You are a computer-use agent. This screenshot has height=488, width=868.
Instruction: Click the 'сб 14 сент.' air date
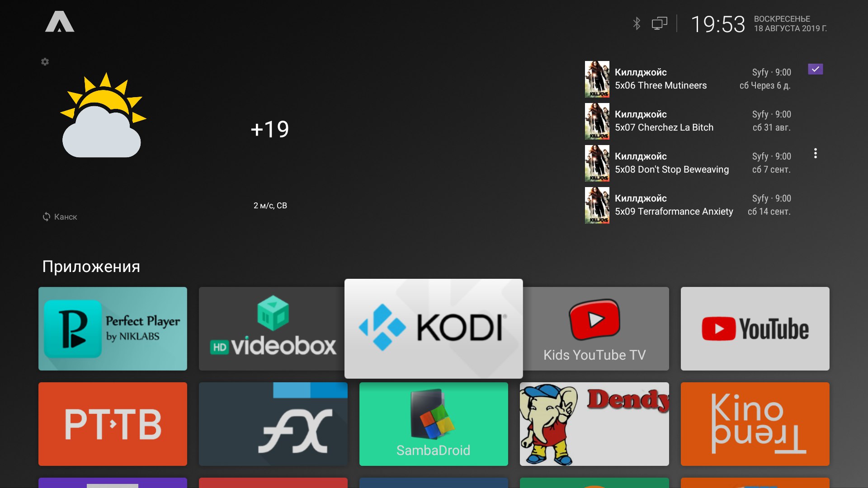point(769,211)
